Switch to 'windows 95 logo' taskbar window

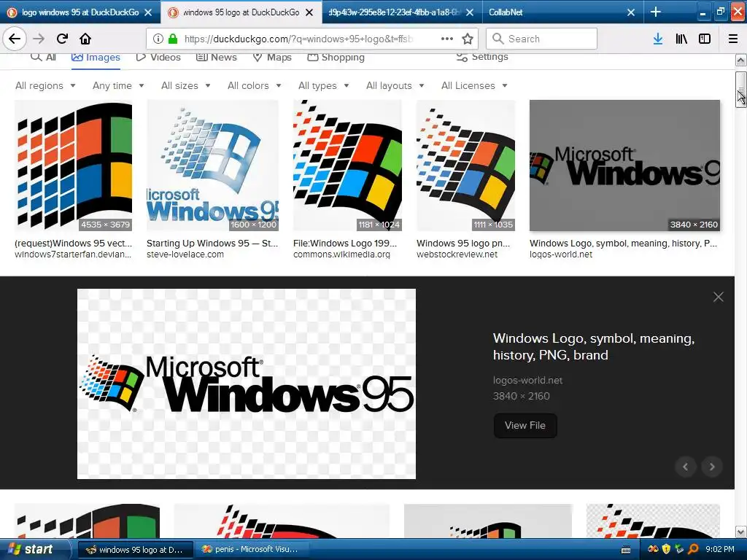(x=135, y=550)
